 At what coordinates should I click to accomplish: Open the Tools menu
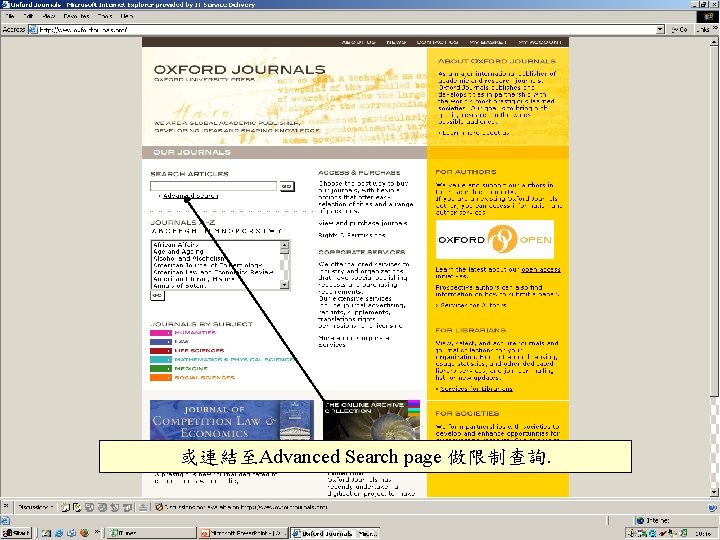[x=105, y=16]
